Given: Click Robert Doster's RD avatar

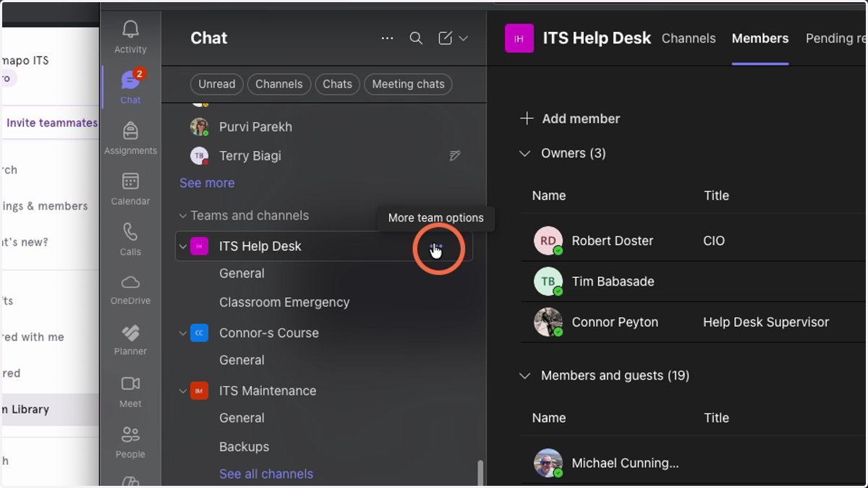Looking at the screenshot, I should point(548,241).
